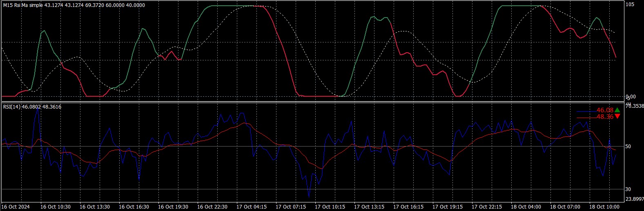Click the 16 Oct 19:30 time label
The image size is (644, 211).
pos(173,207)
